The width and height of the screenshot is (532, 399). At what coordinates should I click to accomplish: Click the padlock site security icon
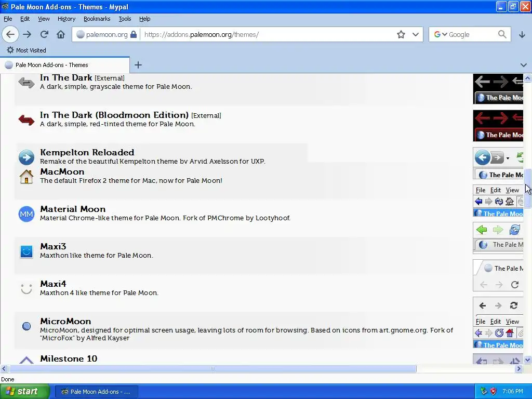click(x=134, y=34)
